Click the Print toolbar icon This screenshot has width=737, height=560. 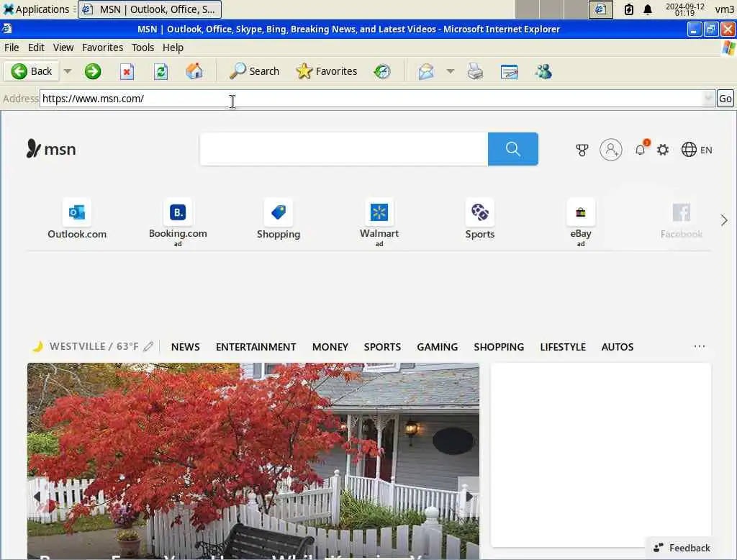click(475, 71)
